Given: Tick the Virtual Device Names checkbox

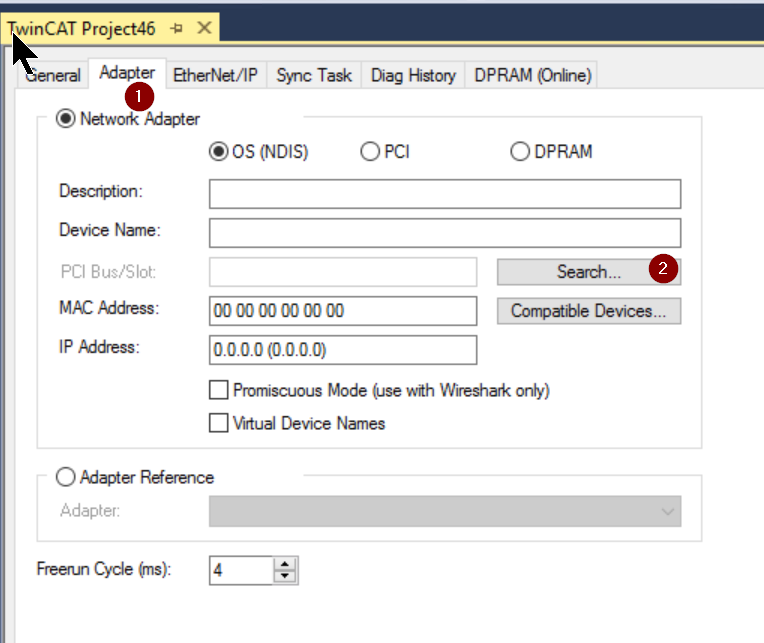Looking at the screenshot, I should (x=218, y=423).
